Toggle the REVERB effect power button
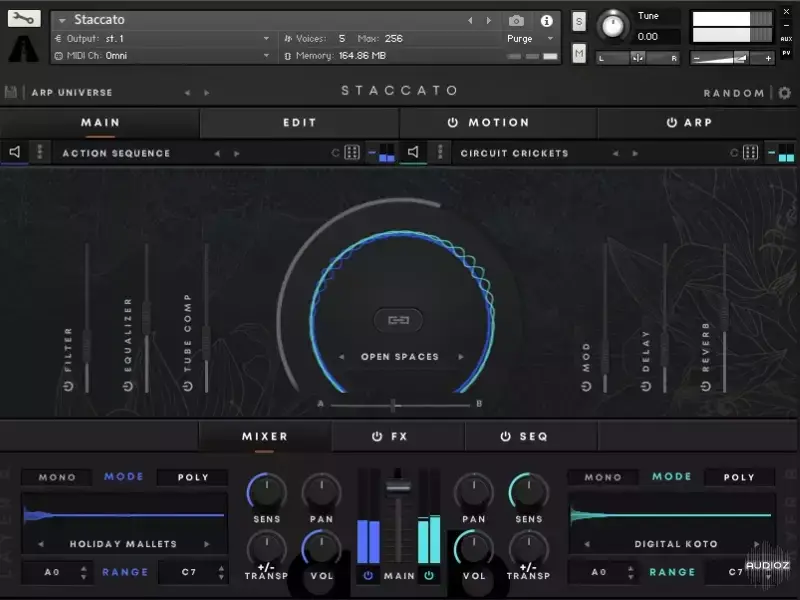Screen dimensions: 800x600 click(706, 386)
